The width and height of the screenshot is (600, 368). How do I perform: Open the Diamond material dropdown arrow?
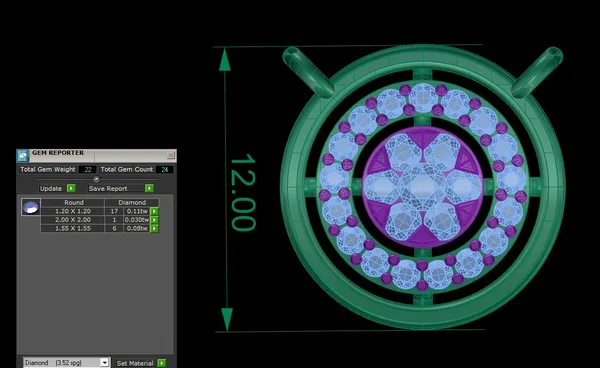pos(104,363)
